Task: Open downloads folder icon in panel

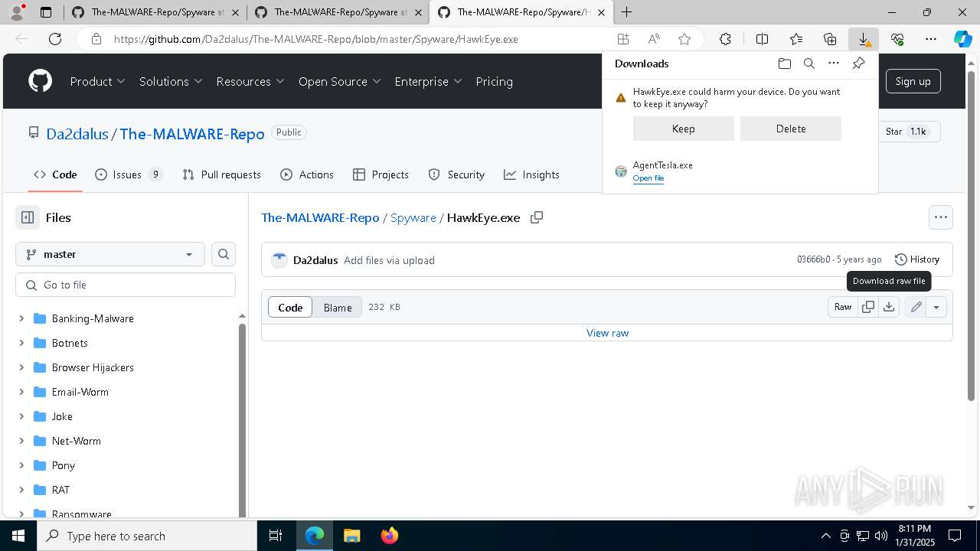Action: click(x=784, y=64)
